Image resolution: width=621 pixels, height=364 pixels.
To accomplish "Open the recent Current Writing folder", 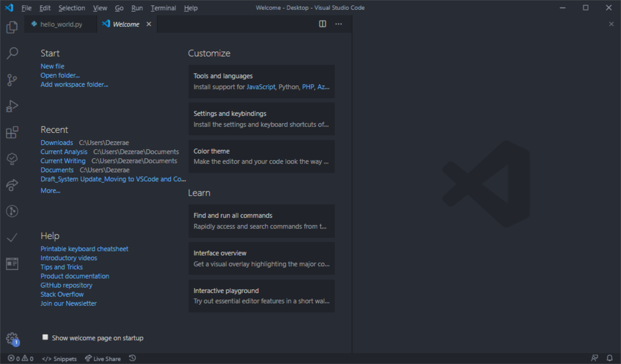I will pos(63,161).
